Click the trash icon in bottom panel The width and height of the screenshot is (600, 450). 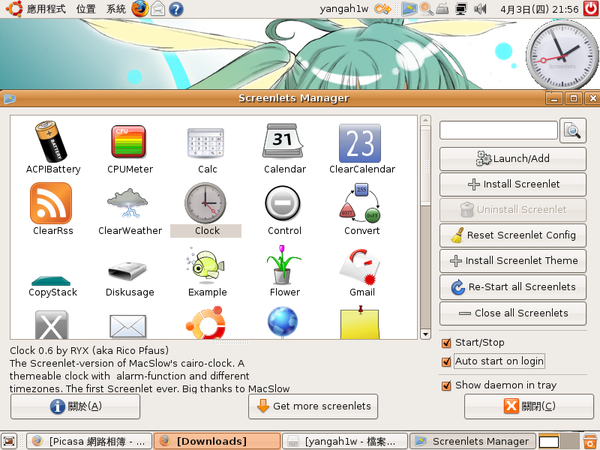pos(591,441)
